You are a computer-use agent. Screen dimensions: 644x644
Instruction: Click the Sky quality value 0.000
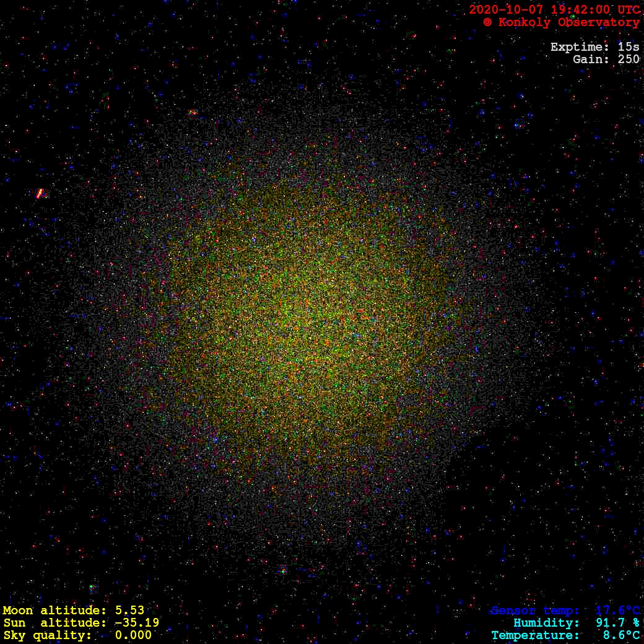coord(133,635)
